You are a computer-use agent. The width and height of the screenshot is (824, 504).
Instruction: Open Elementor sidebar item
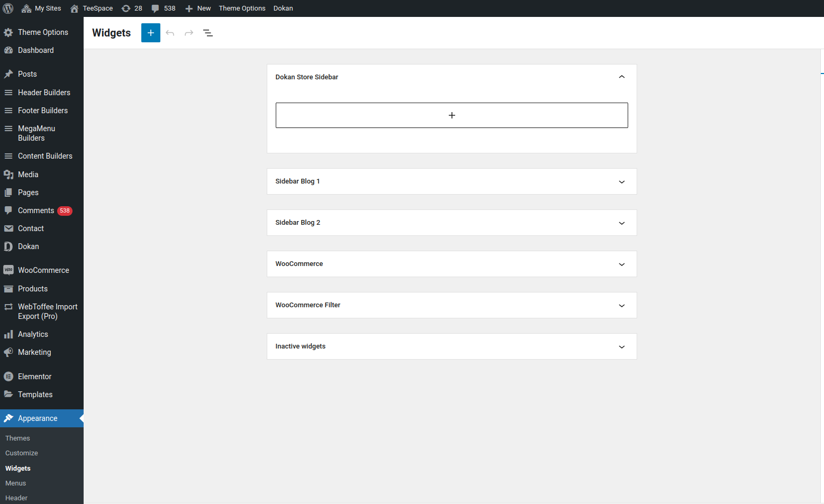coord(42,377)
